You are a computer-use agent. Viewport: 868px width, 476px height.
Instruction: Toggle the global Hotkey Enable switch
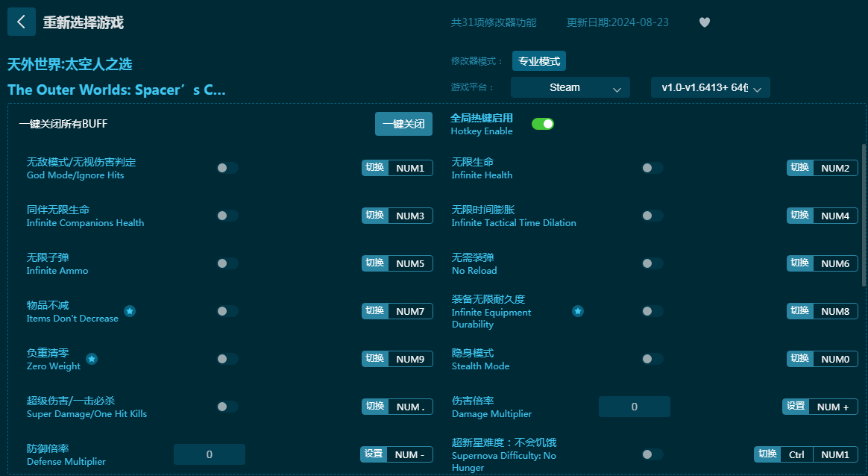tap(542, 124)
